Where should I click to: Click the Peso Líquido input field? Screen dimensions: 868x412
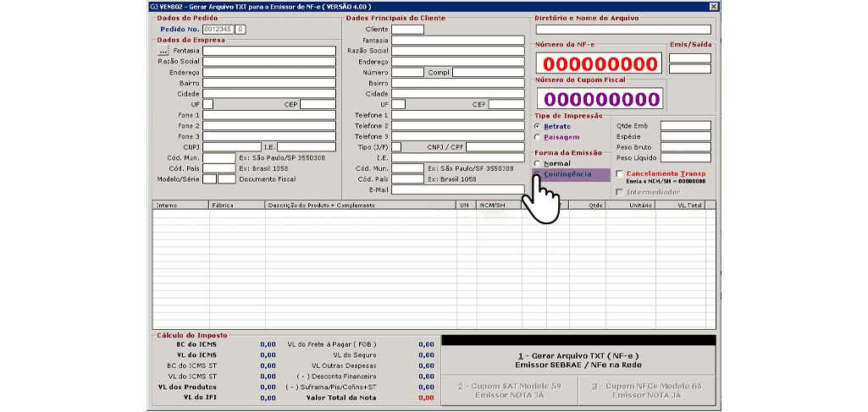(x=685, y=158)
